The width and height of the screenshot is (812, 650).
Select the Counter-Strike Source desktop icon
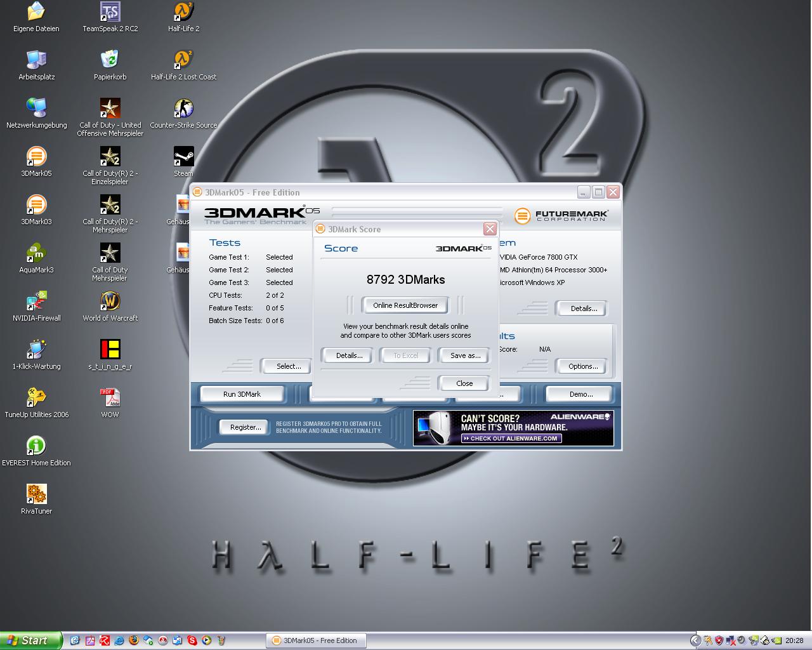(183, 114)
